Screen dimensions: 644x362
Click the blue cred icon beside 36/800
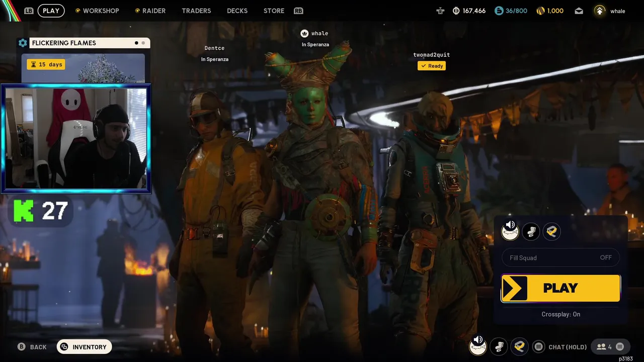[x=499, y=11]
